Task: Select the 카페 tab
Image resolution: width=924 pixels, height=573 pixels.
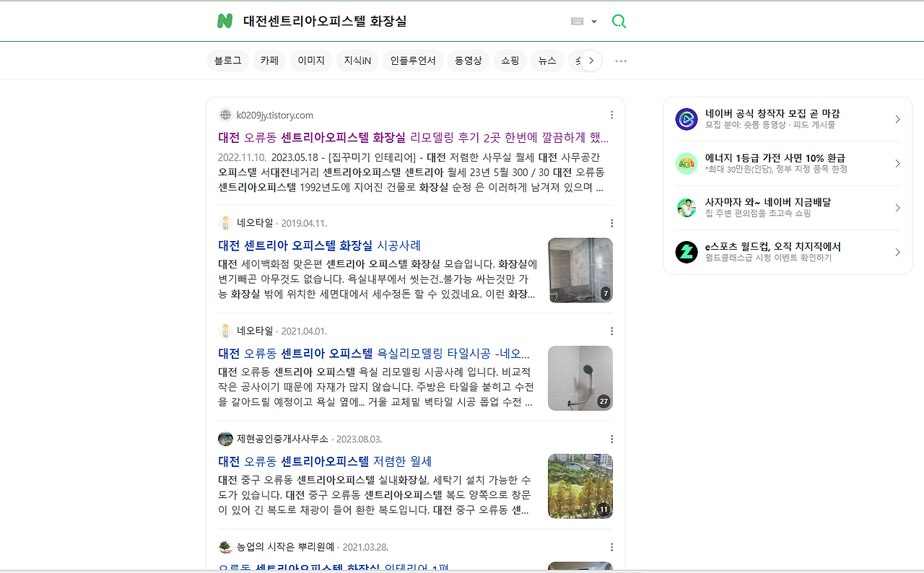Action: [270, 61]
